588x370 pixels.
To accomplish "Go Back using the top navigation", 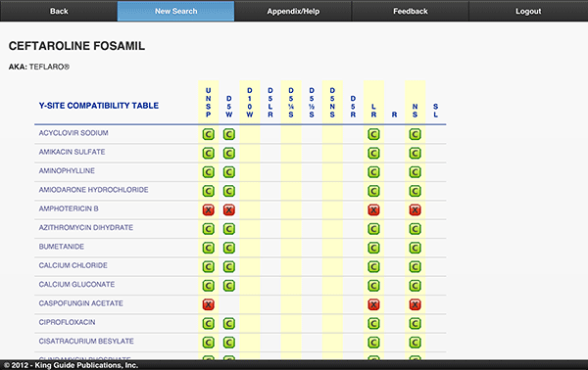I will (x=59, y=11).
